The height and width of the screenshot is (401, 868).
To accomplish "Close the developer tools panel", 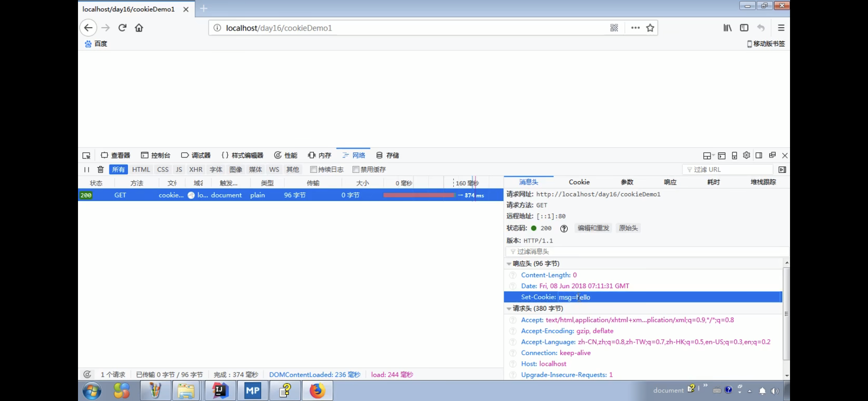I will click(785, 155).
